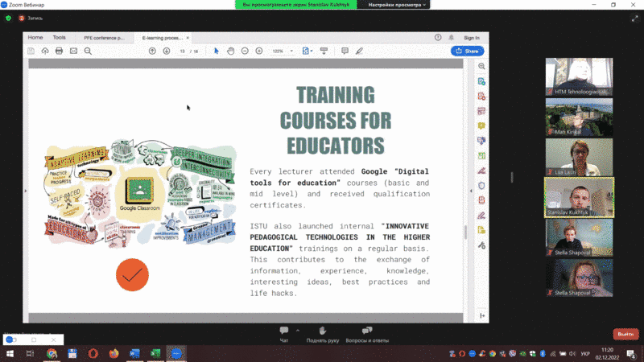Click the email envelope icon
Screen dimensions: 644x362
point(73,51)
